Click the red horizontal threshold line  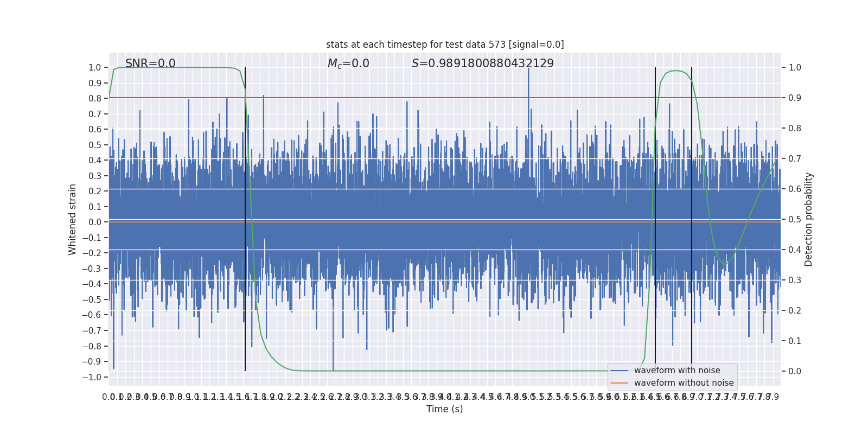coord(445,98)
